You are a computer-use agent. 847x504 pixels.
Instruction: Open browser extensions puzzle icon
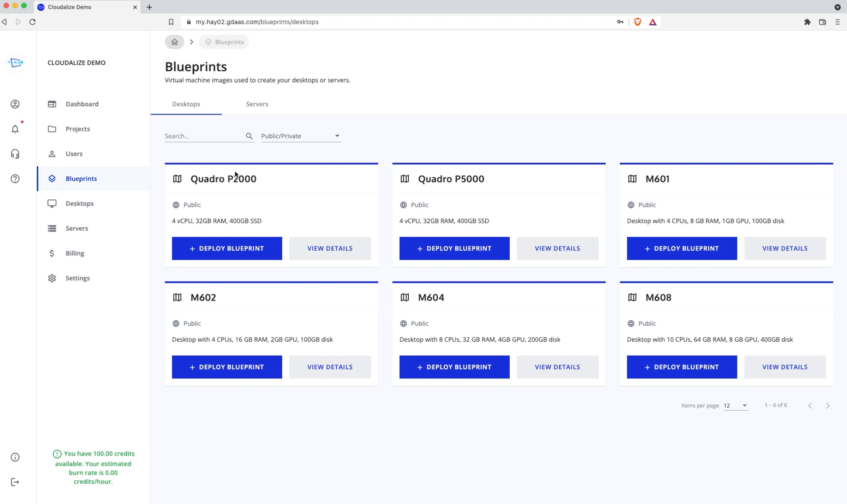(x=807, y=22)
